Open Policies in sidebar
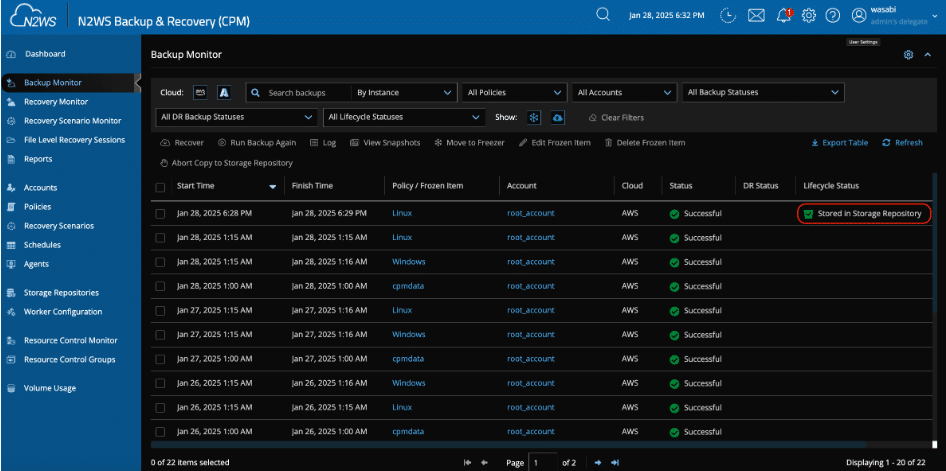946x471 pixels. (37, 207)
